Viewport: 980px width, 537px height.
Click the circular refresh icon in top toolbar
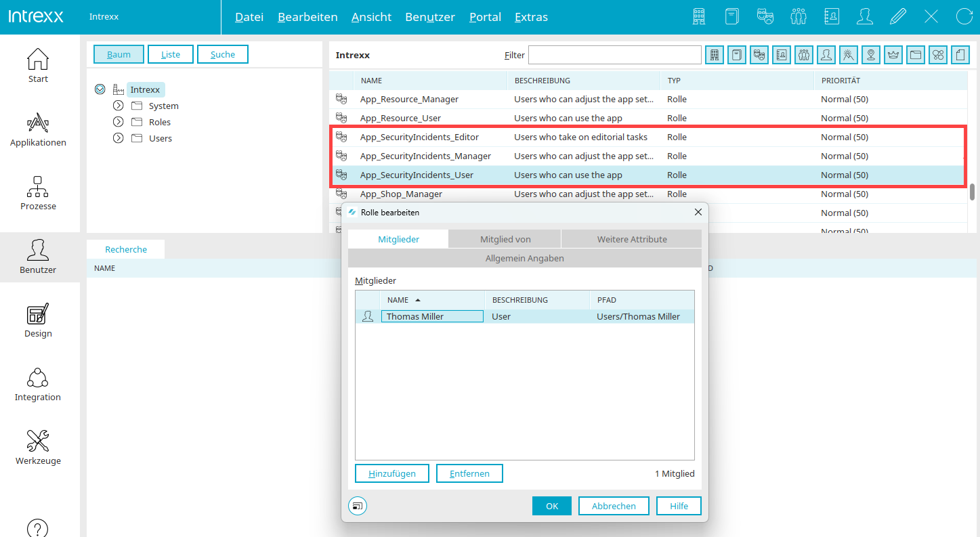point(964,17)
